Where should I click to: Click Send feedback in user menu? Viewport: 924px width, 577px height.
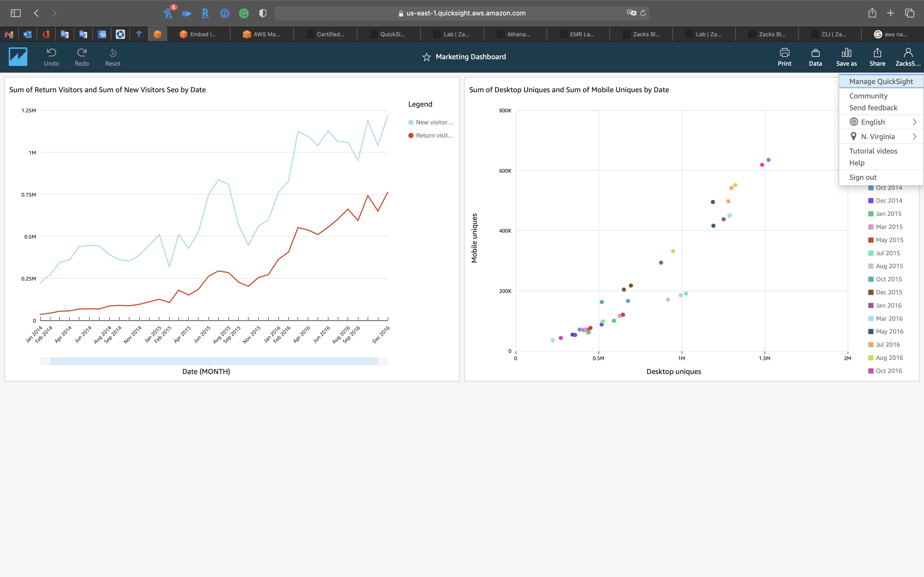(873, 108)
